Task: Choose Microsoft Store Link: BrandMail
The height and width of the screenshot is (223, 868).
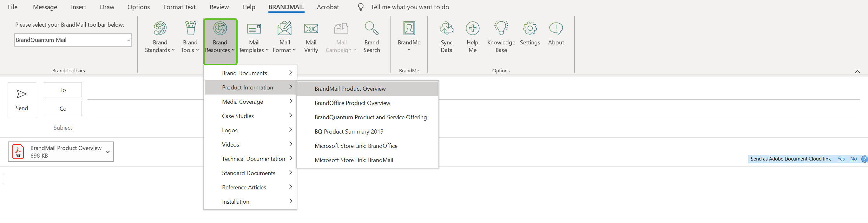Action: [368, 160]
